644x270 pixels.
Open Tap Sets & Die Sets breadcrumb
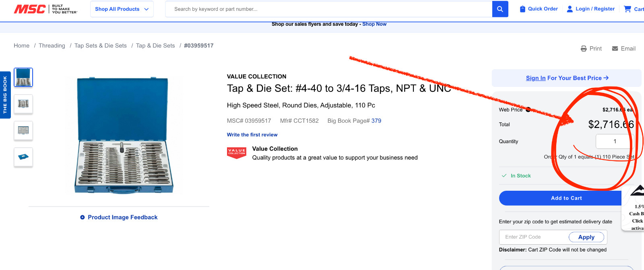click(x=101, y=45)
